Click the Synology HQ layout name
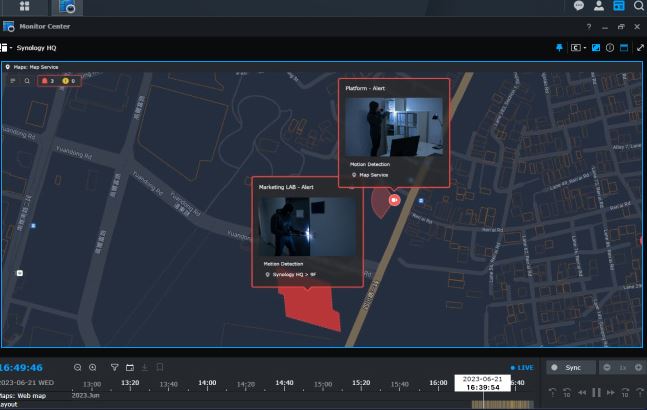Image resolution: width=647 pixels, height=410 pixels. [36, 48]
